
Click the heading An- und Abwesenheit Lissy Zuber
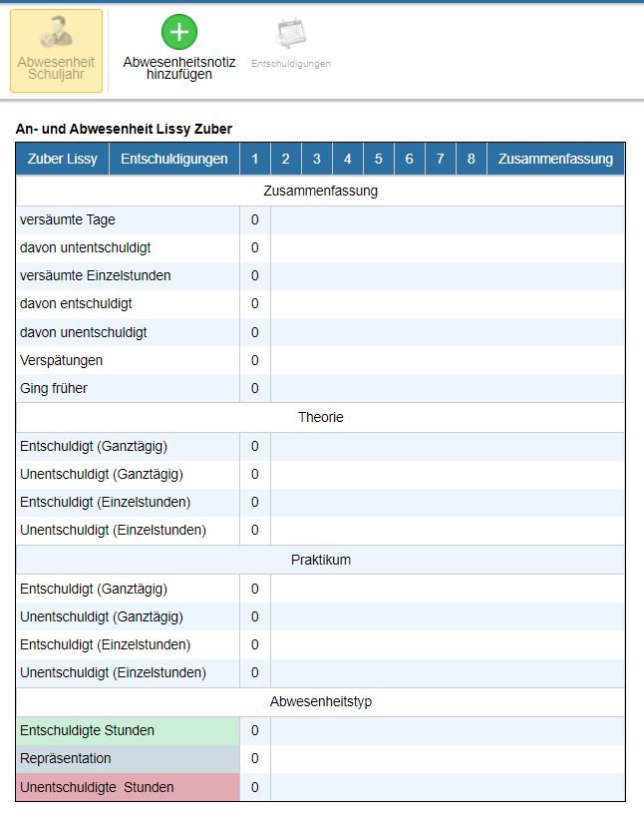124,129
